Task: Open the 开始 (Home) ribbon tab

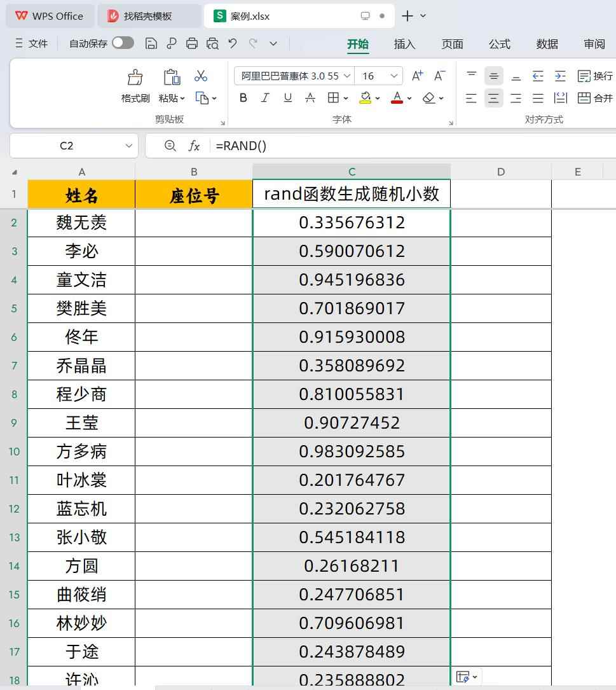Action: pyautogui.click(x=358, y=44)
